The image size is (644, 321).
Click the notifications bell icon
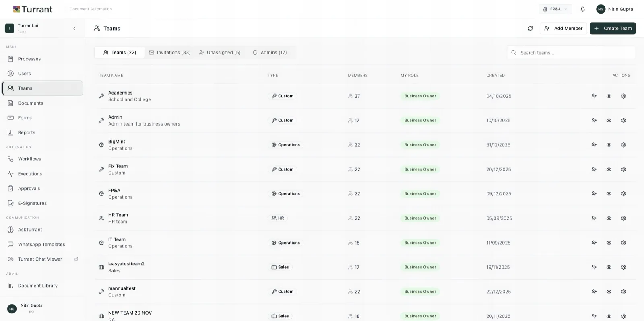[x=582, y=9]
